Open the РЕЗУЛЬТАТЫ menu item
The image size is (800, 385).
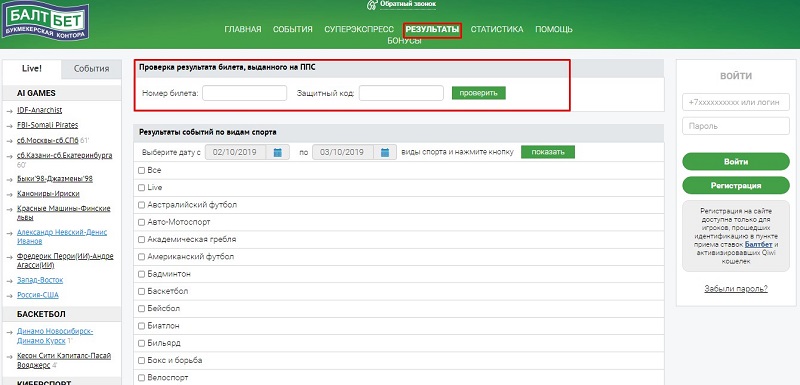(x=432, y=30)
